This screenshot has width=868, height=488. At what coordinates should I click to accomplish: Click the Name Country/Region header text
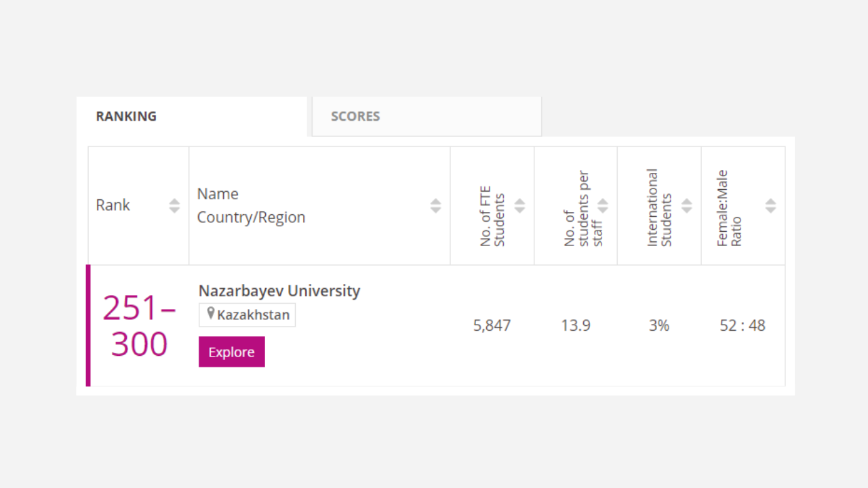click(x=251, y=205)
